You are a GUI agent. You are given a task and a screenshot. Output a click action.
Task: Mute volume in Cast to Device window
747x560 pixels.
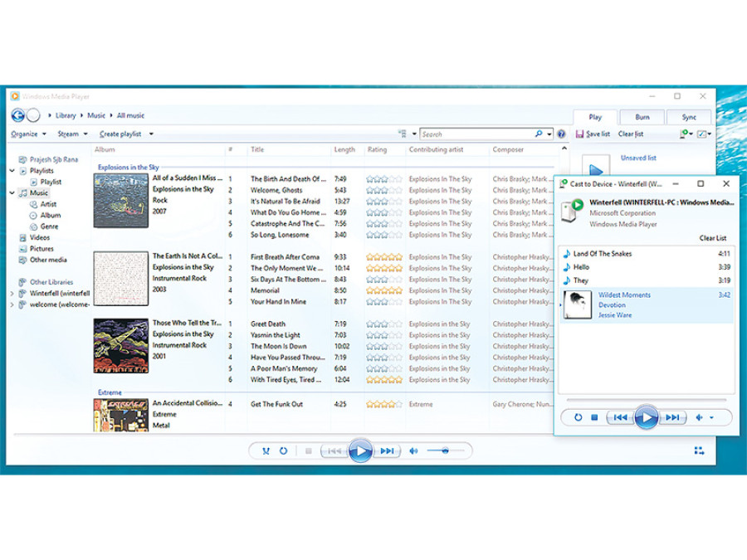700,417
